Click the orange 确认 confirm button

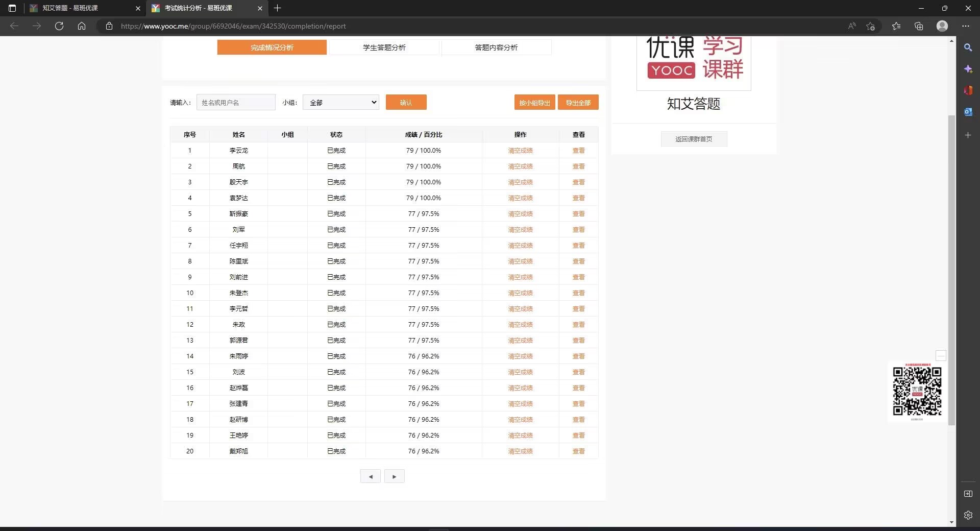(406, 102)
